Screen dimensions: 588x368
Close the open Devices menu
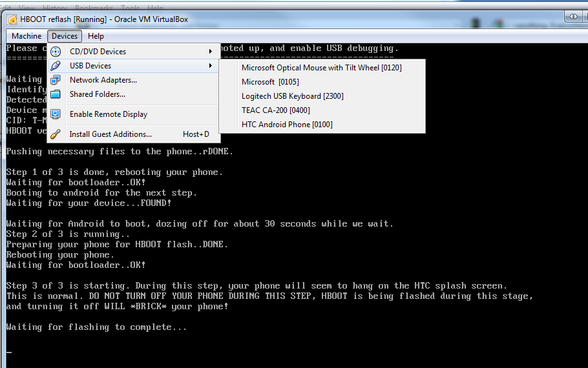click(65, 36)
